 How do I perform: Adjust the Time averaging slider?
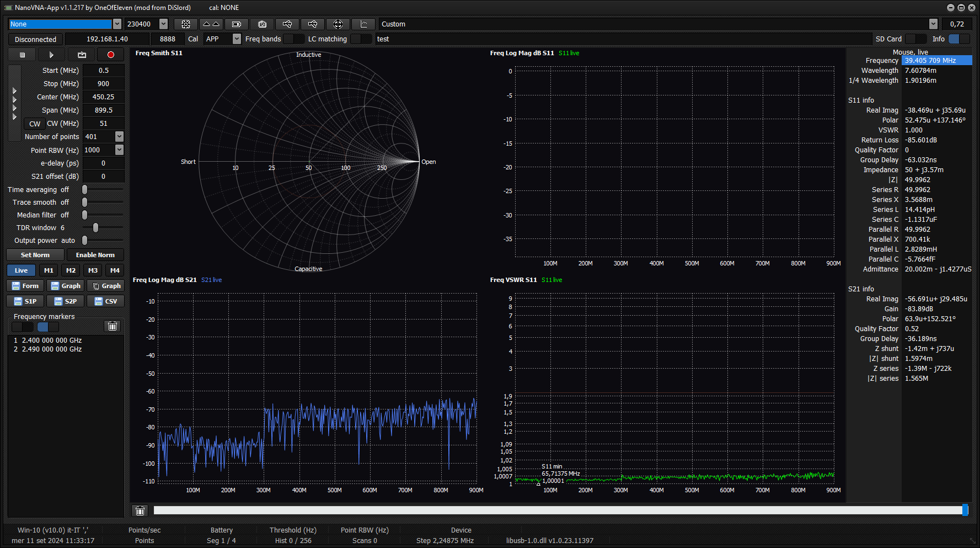coord(84,189)
